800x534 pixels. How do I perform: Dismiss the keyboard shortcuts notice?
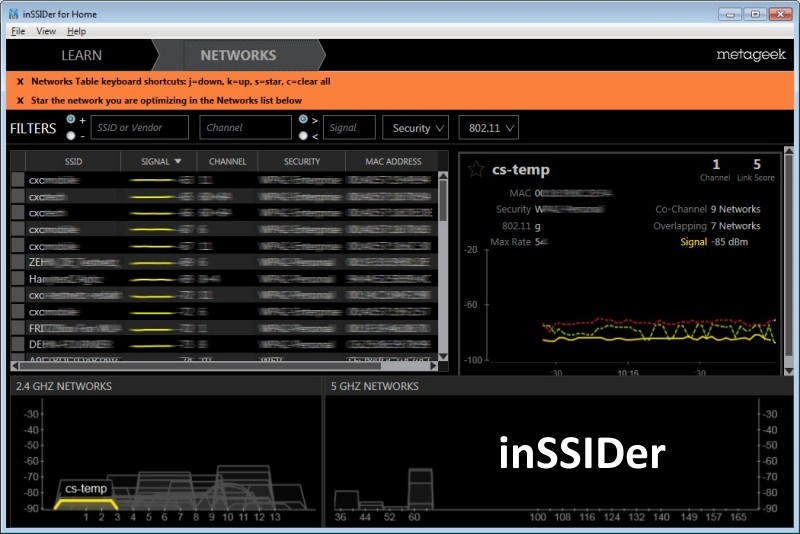(20, 82)
